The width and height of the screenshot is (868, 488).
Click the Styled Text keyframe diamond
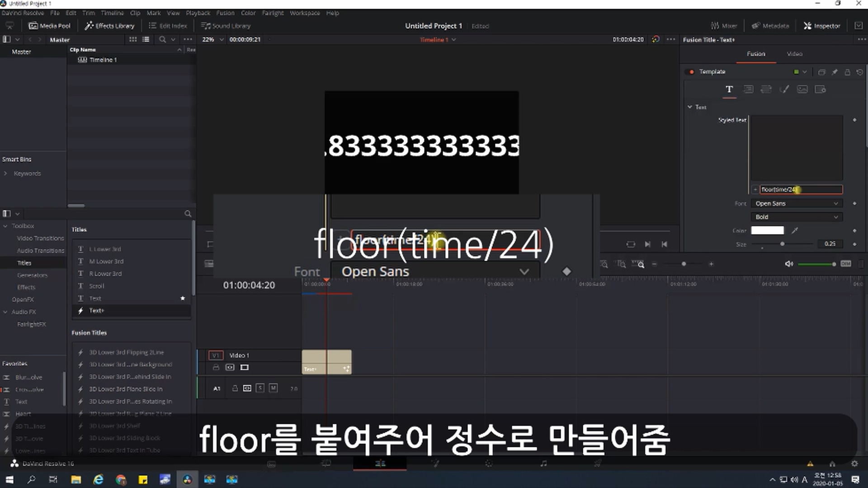[854, 120]
